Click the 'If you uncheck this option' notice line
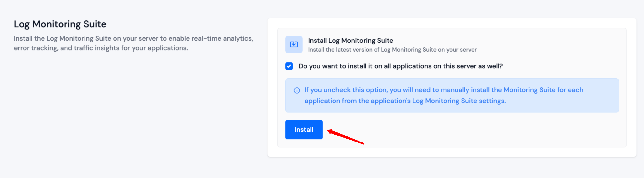Screen dimensions: 644x178 pyautogui.click(x=444, y=90)
